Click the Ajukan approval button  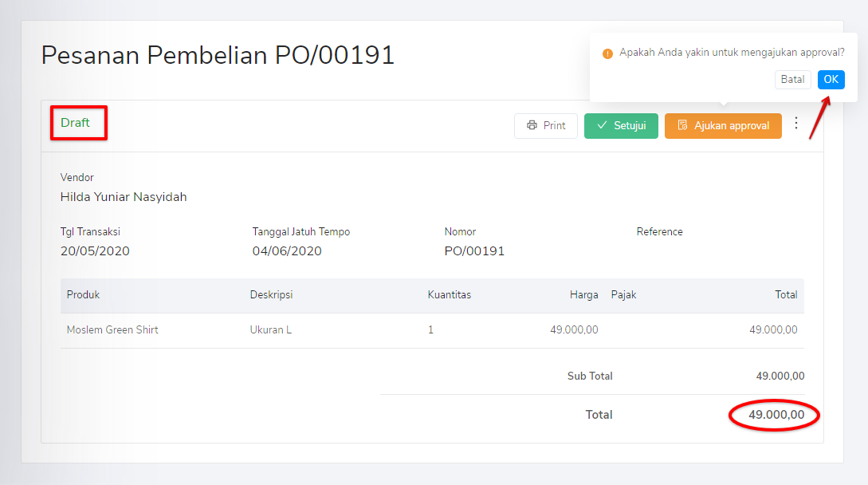[x=723, y=126]
